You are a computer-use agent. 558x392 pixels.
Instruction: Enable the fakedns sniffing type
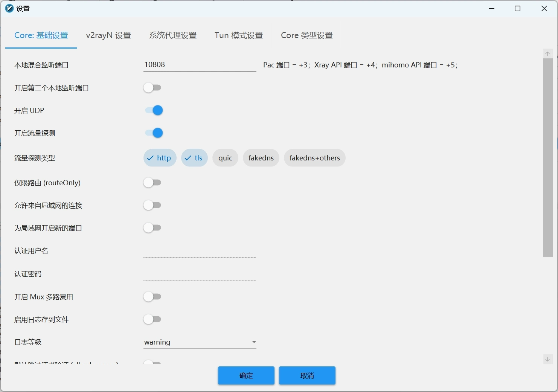pos(261,158)
